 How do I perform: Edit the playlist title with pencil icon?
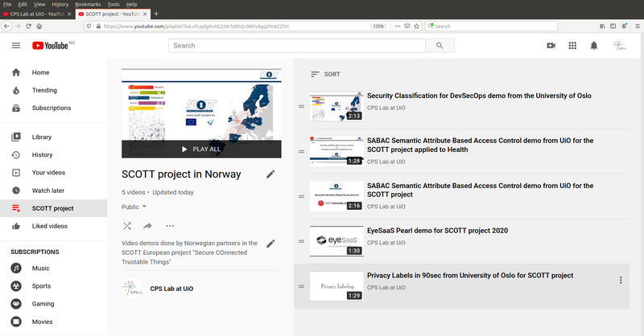[270, 174]
